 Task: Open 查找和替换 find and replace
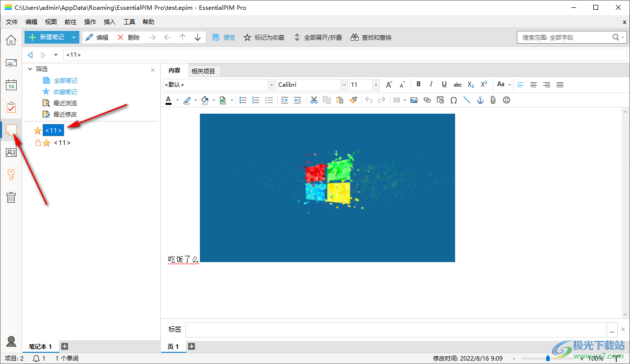coord(371,37)
